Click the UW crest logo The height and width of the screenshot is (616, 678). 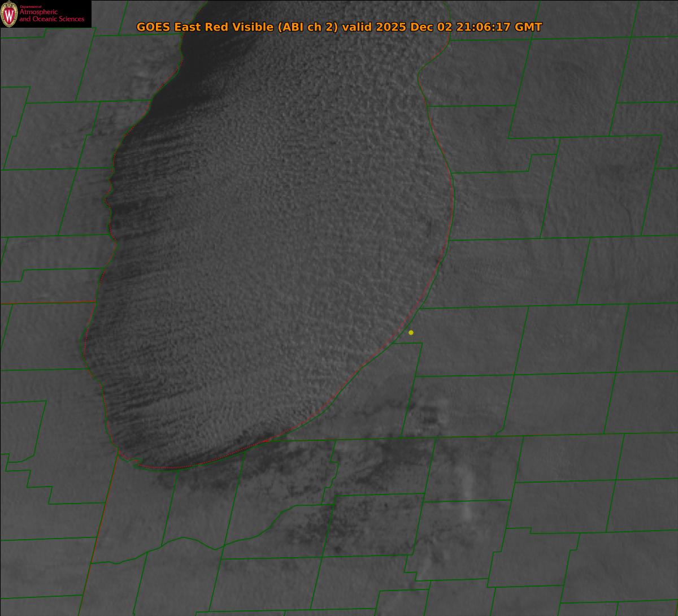point(10,14)
